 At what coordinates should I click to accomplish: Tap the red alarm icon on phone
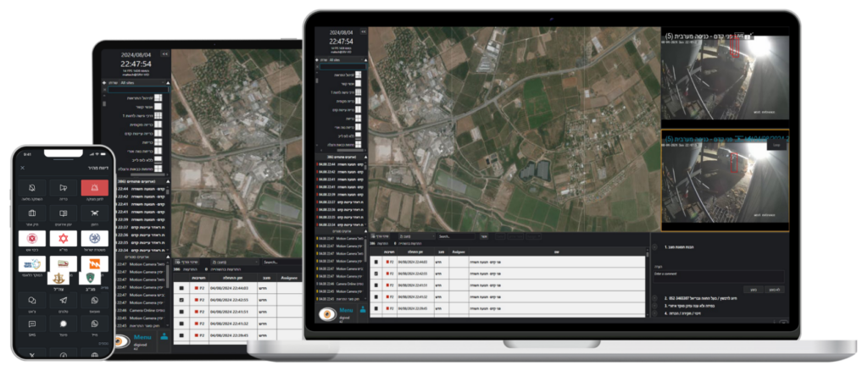pos(94,187)
